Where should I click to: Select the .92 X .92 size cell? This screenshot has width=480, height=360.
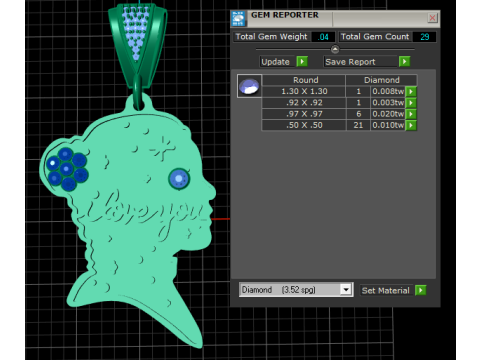point(304,103)
